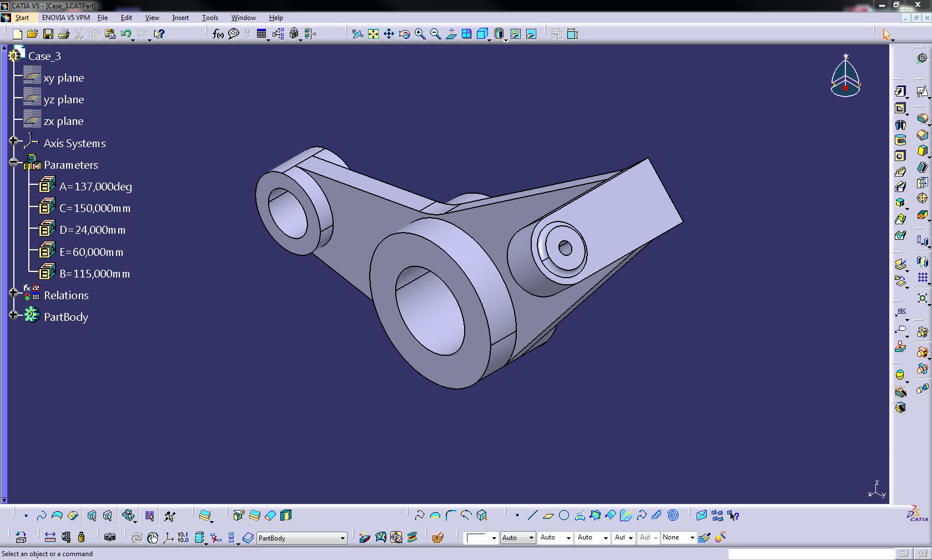Save the part with the floppy disk icon
The image size is (932, 560).
(x=48, y=34)
